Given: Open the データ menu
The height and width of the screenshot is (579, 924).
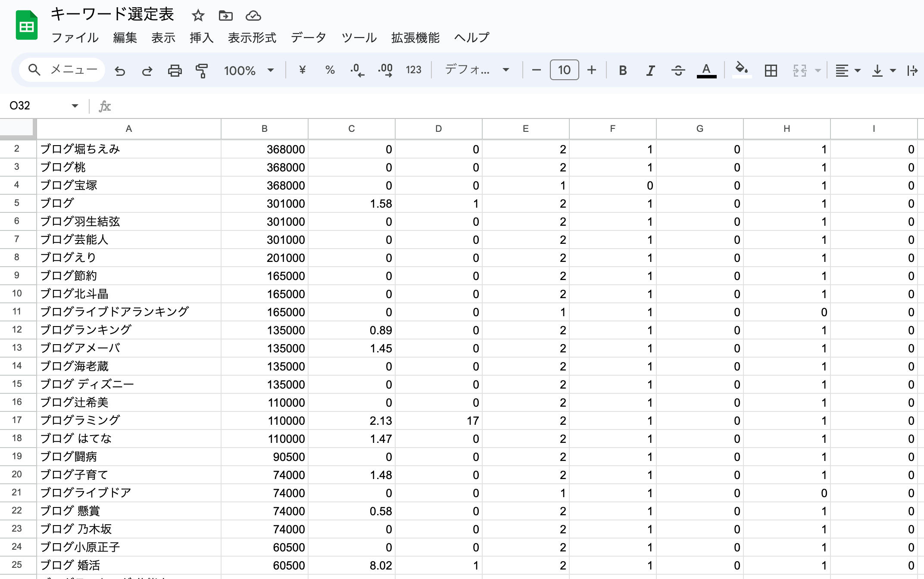Looking at the screenshot, I should tap(309, 38).
